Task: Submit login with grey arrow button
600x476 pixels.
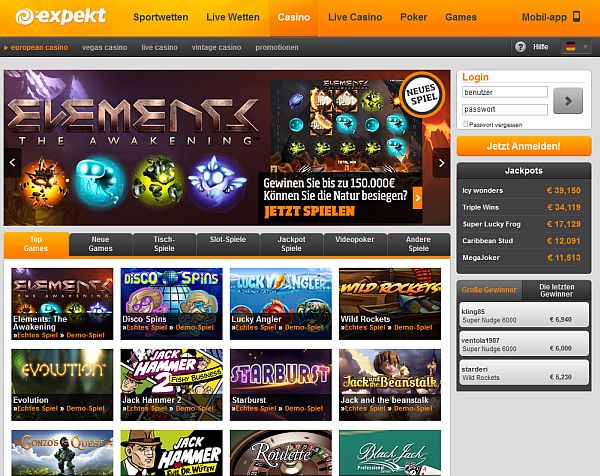Action: (x=568, y=101)
